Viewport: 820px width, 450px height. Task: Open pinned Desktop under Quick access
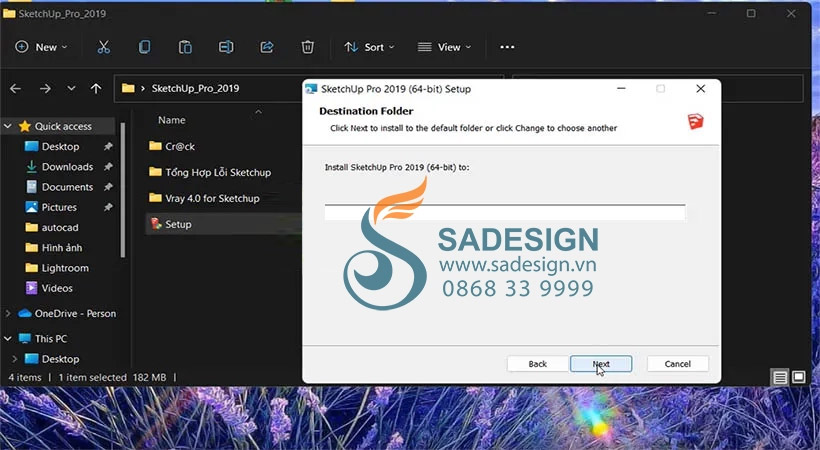pyautogui.click(x=60, y=147)
